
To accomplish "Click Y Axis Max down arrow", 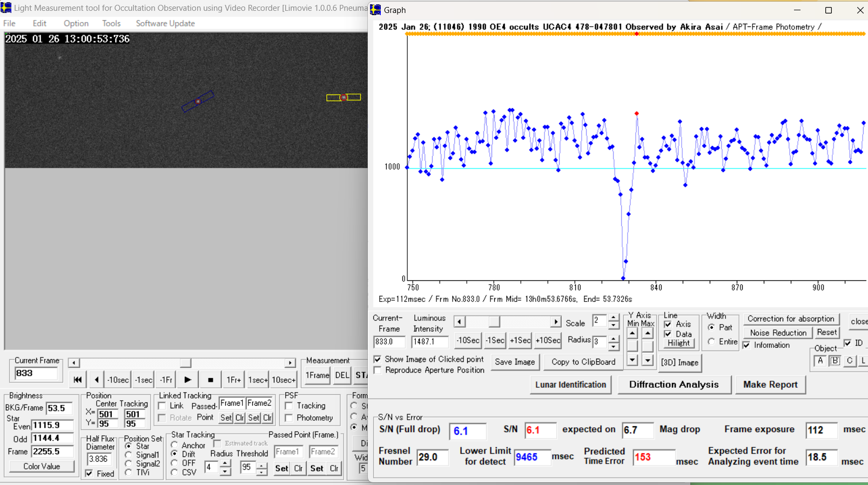I will pyautogui.click(x=647, y=360).
